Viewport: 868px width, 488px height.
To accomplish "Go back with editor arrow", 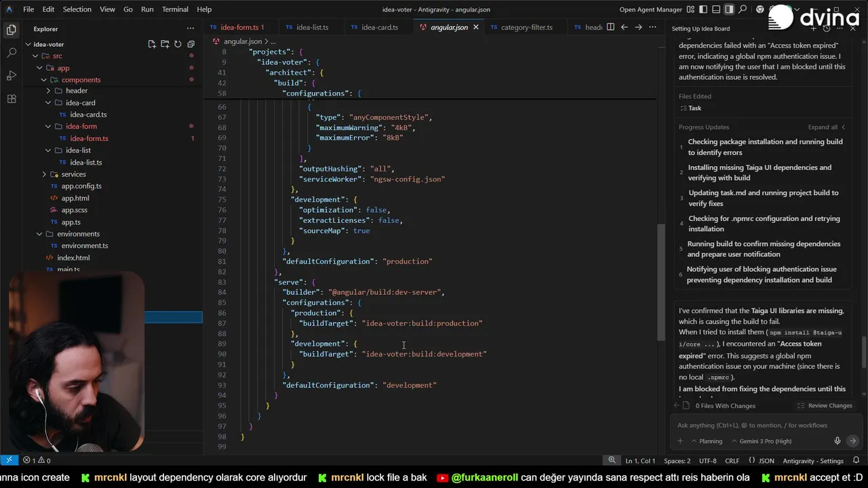I will [625, 27].
